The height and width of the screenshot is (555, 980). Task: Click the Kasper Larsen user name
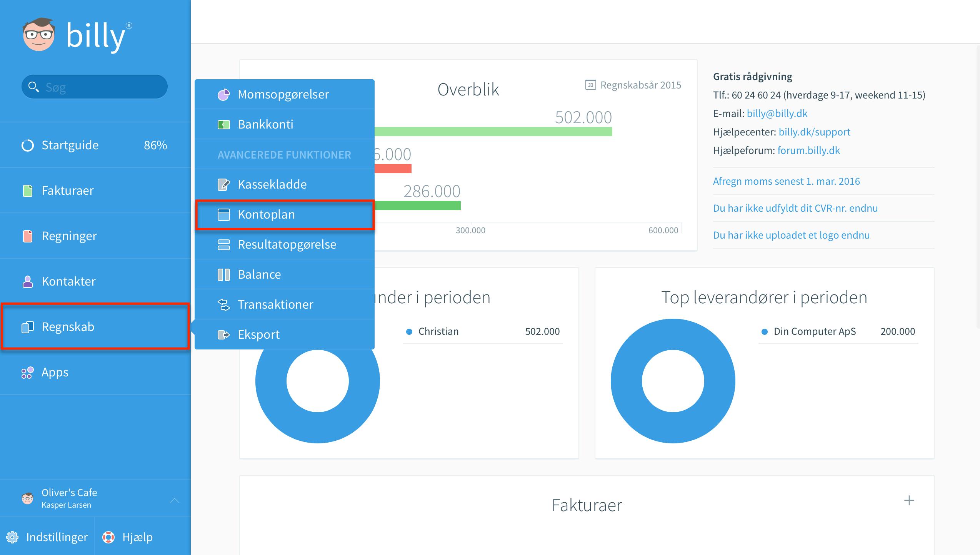coord(66,505)
